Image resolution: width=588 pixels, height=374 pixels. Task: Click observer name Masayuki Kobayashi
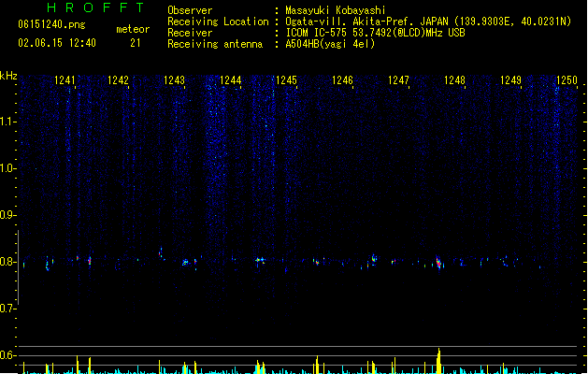(336, 10)
